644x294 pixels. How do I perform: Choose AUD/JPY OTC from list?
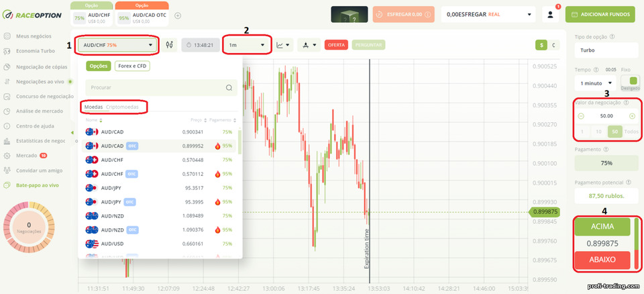tap(158, 202)
